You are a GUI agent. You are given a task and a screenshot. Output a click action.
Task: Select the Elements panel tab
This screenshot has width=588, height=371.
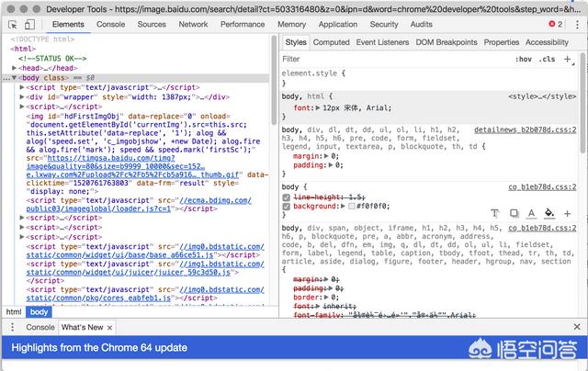(68, 25)
